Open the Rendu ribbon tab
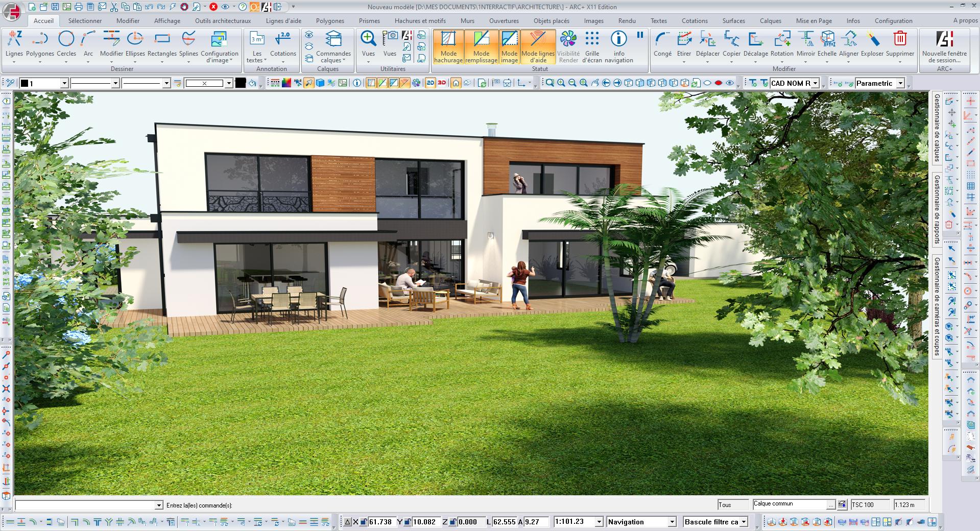Screen dimensions: 980x531 627,21
